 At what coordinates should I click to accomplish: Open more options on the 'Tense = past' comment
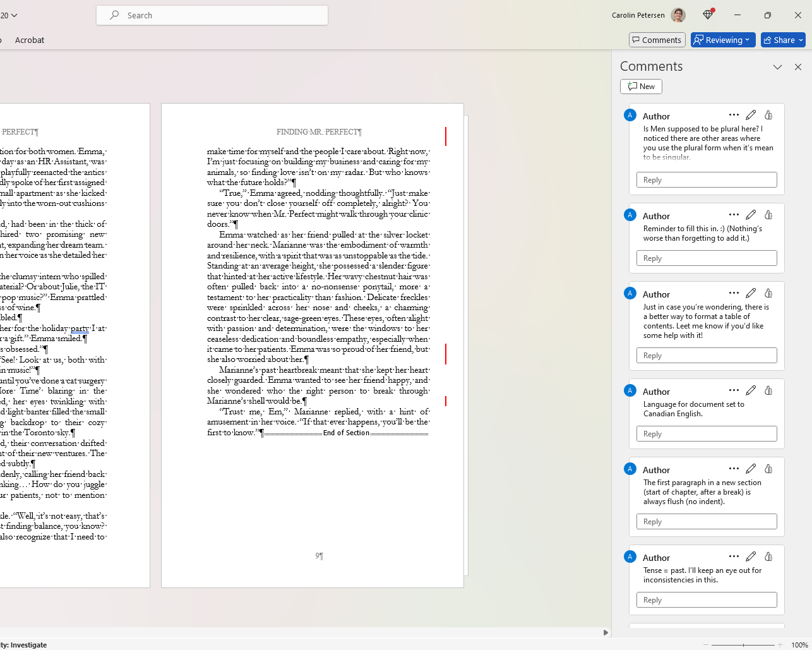[x=734, y=557]
